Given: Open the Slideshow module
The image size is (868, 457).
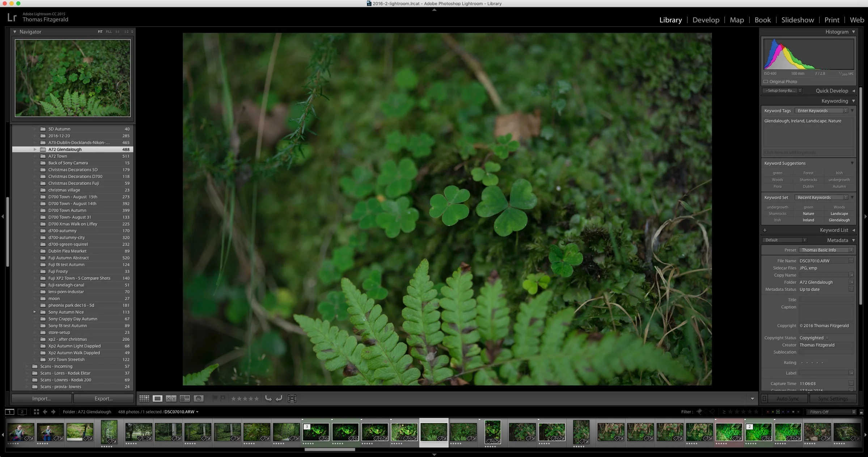Looking at the screenshot, I should (x=797, y=20).
